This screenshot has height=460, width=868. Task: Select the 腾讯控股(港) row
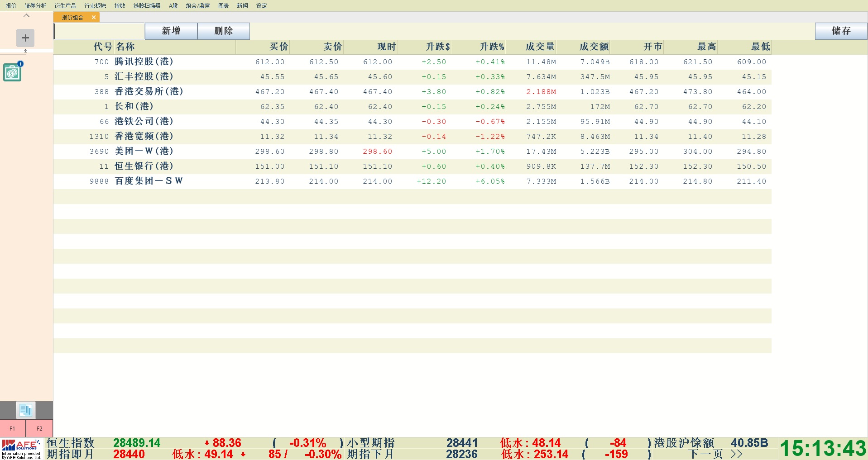(x=412, y=62)
